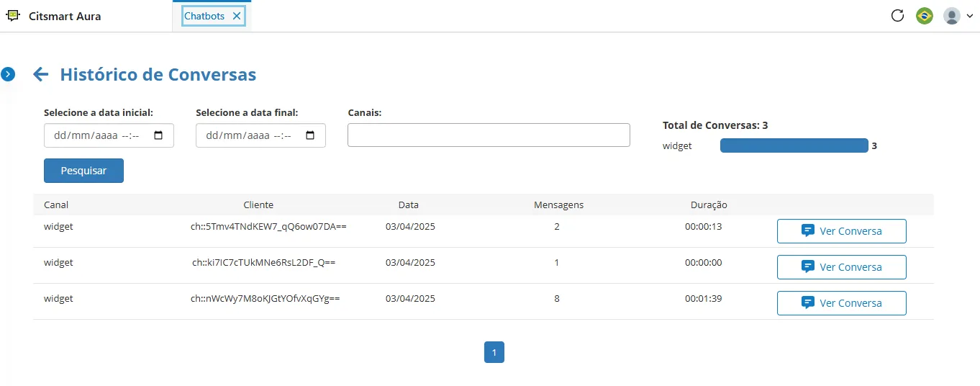Image resolution: width=980 pixels, height=386 pixels.
Task: Click chat icon in the 1-message row
Action: pos(808,267)
